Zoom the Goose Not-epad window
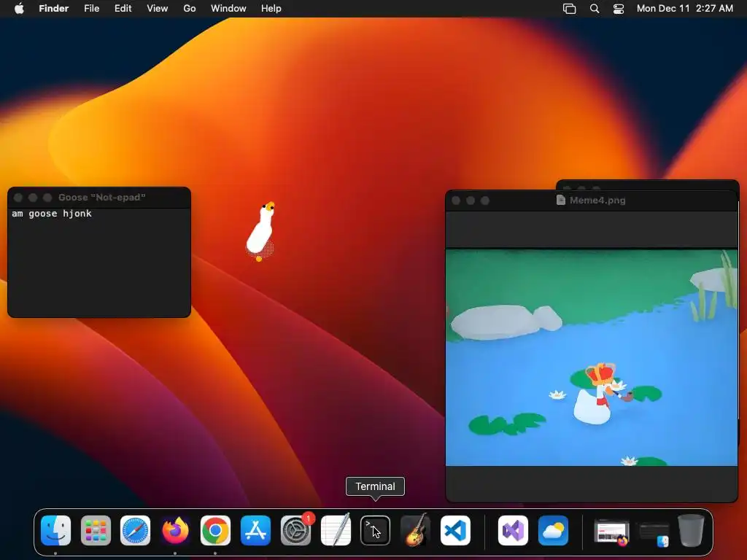 tap(47, 197)
